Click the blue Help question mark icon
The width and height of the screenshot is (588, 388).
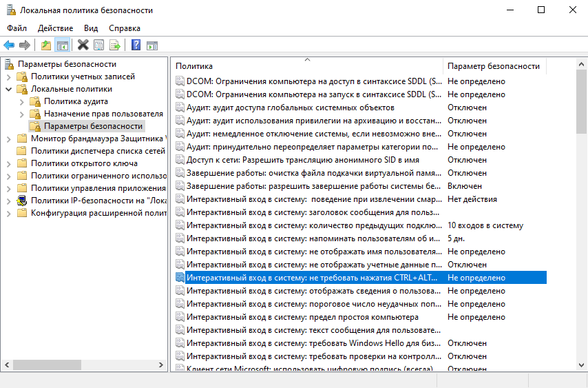[x=136, y=45]
